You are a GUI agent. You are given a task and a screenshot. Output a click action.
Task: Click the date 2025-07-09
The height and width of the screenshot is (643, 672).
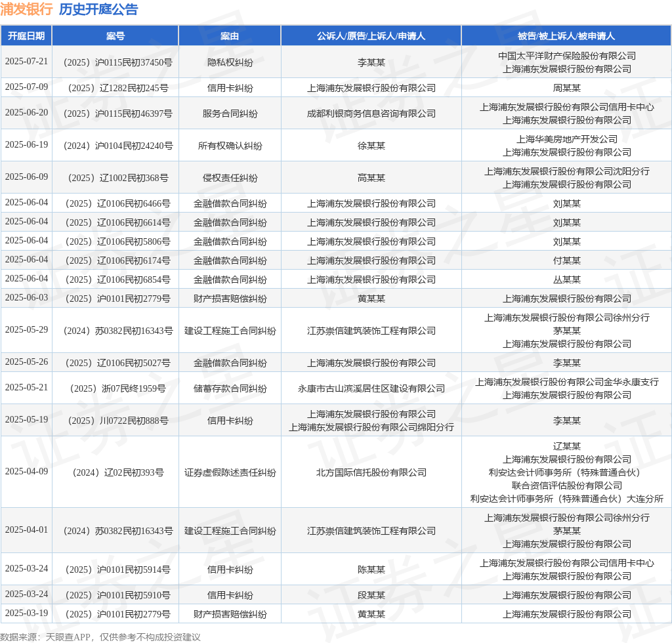pos(26,87)
